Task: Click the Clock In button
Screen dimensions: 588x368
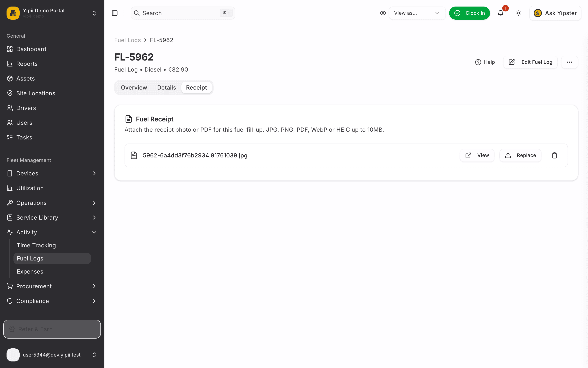Action: coord(469,13)
